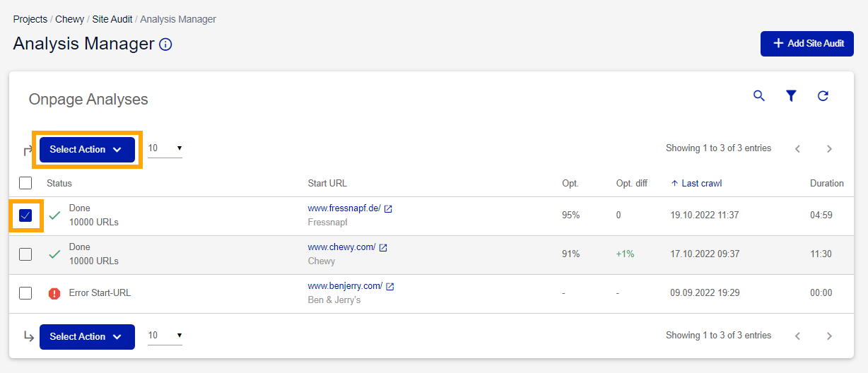The image size is (868, 373).
Task: Toggle the select-all checkbox in header
Action: click(x=25, y=183)
